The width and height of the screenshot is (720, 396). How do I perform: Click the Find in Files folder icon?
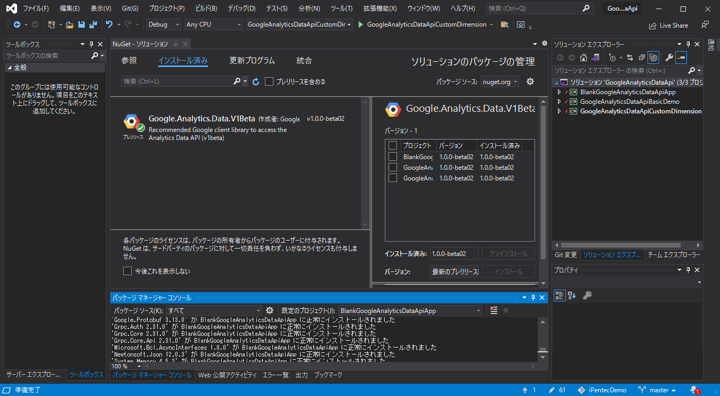click(x=505, y=25)
